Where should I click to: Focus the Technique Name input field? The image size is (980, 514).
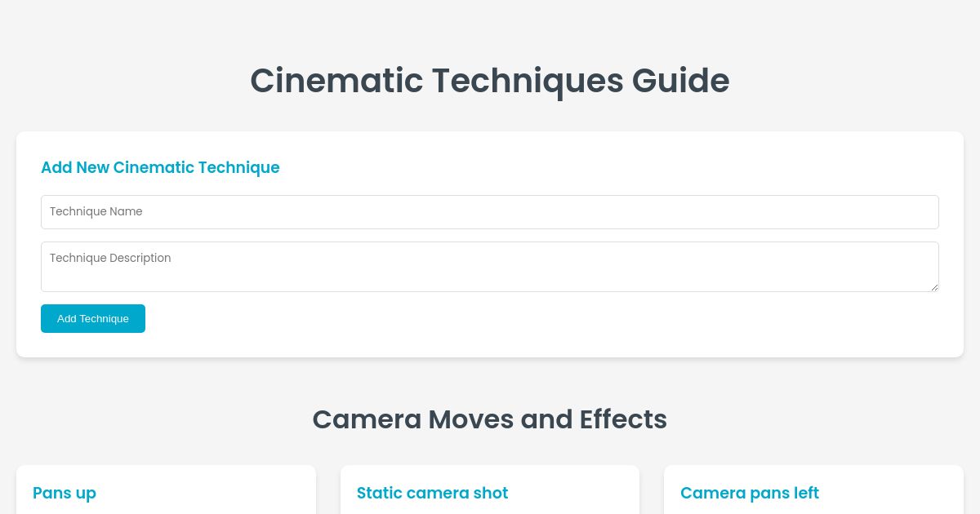pyautogui.click(x=490, y=211)
